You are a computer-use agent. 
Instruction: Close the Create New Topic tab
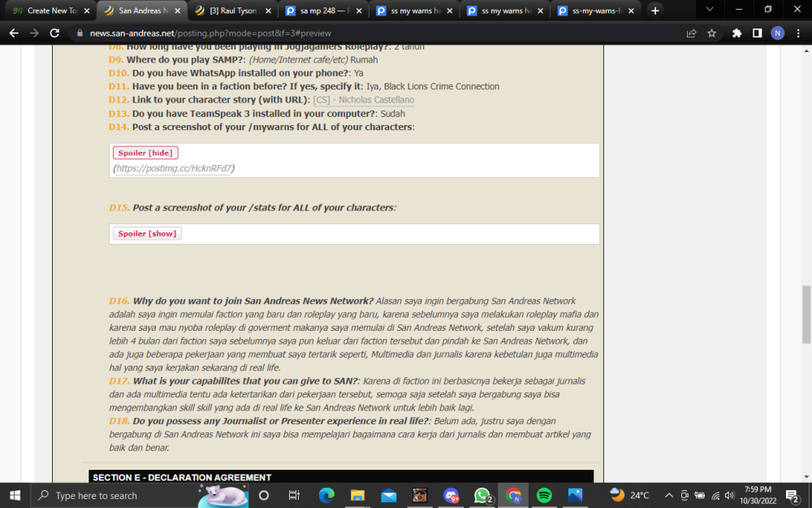(x=87, y=11)
